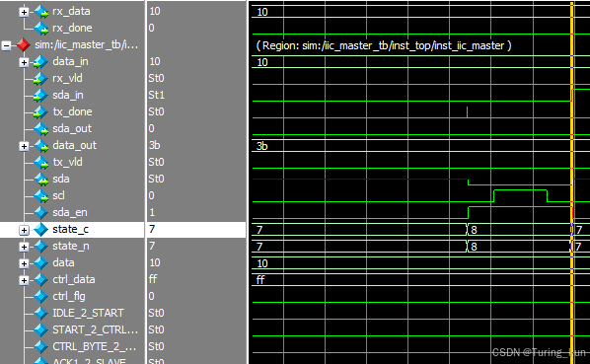Select the data_out signal name
Image resolution: width=590 pixels, height=364 pixels.
click(x=75, y=145)
